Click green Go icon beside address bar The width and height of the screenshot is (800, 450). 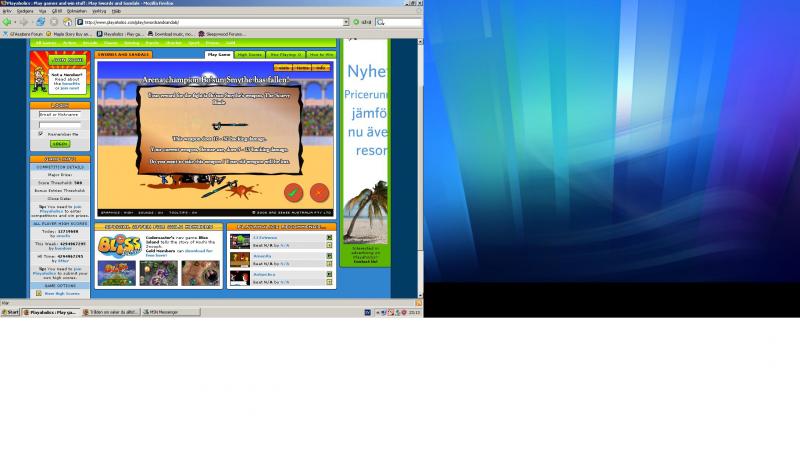pos(356,22)
